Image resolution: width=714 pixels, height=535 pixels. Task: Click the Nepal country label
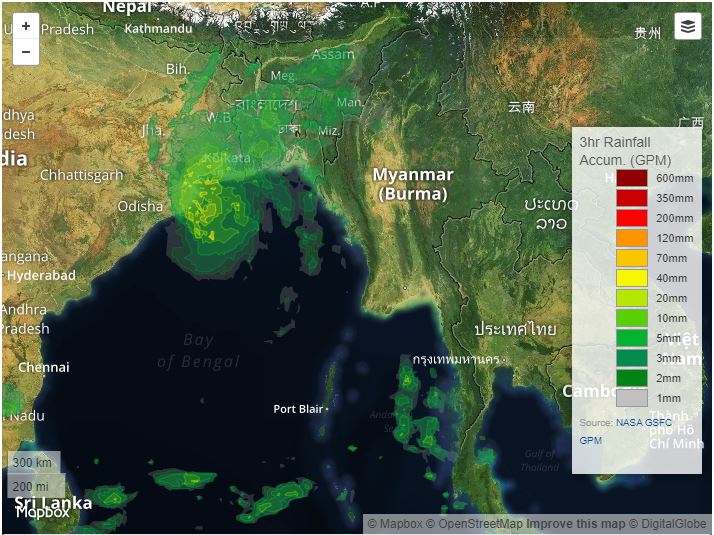126,7
